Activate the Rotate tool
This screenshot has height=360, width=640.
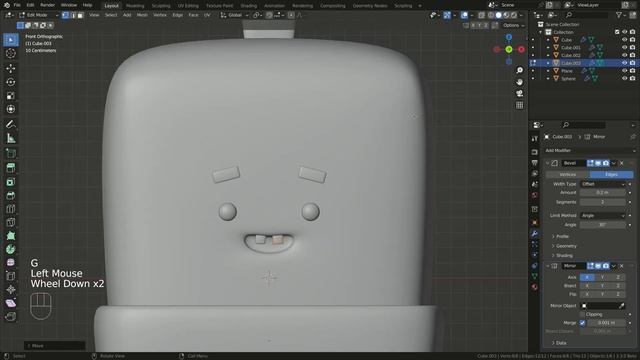point(11,82)
